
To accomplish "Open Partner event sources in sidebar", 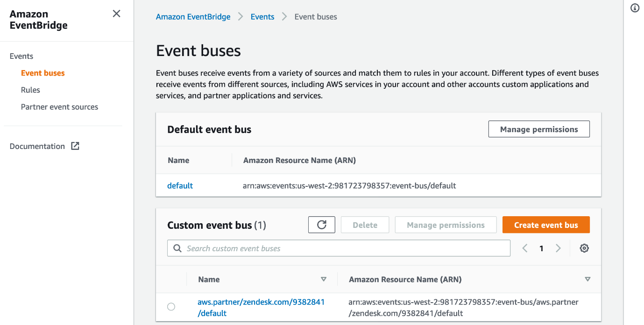I will (x=59, y=107).
